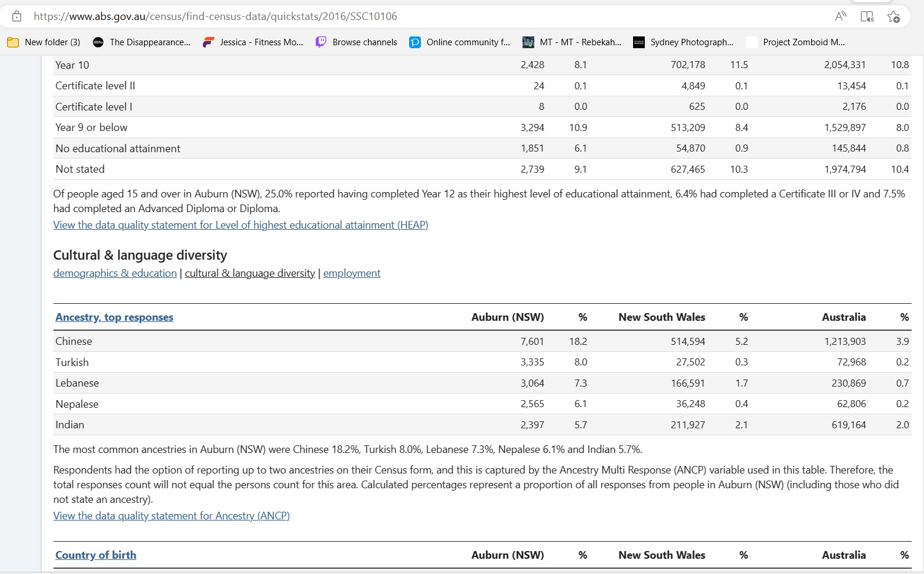
Task: Open Read aloud icon in address bar
Action: [841, 16]
